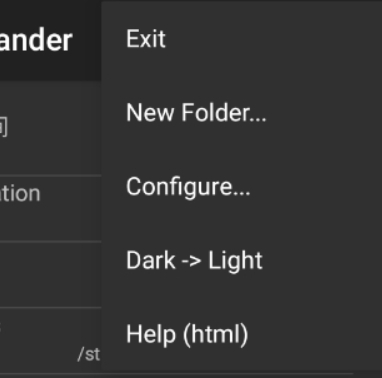
Task: Toggle the Dark -> Light theme switch entry
Action: click(x=242, y=260)
